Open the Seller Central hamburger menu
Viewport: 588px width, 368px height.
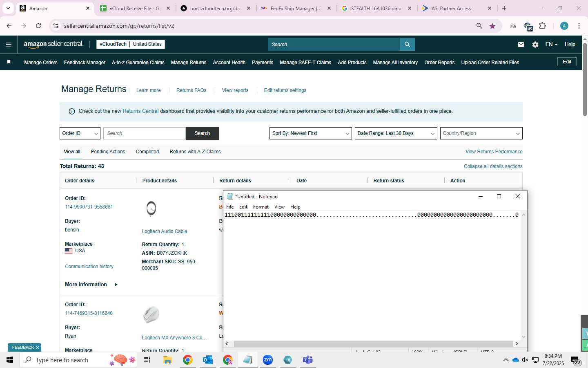point(9,45)
